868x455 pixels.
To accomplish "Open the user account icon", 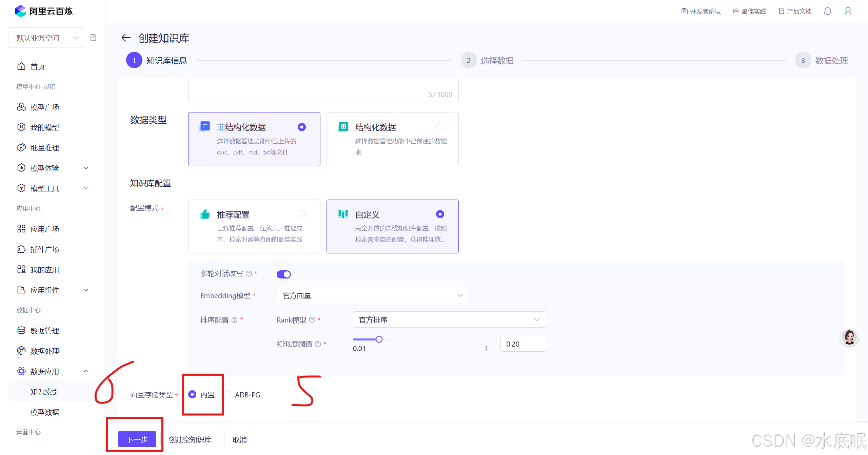I will 848,11.
